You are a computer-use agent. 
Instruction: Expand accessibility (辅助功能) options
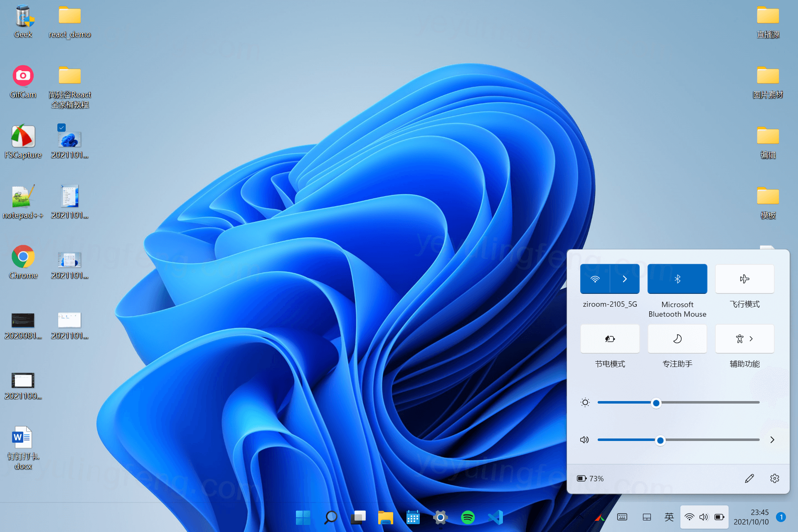coord(744,339)
